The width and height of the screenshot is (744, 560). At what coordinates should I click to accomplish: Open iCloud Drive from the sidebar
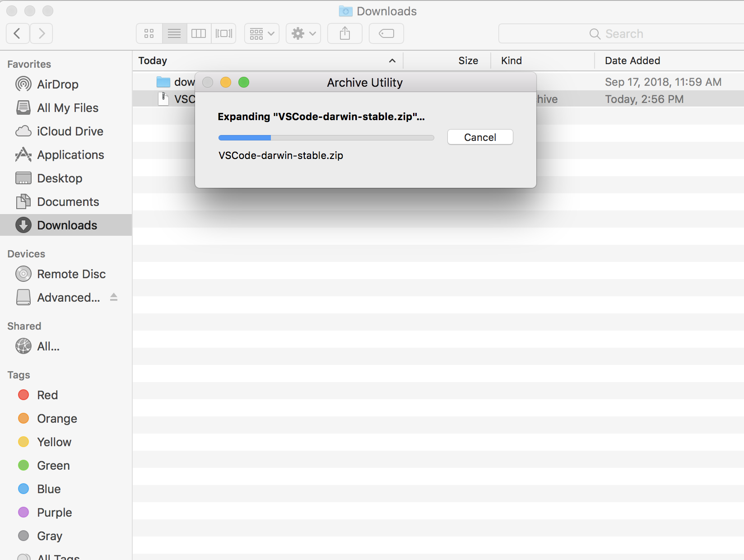pyautogui.click(x=70, y=131)
